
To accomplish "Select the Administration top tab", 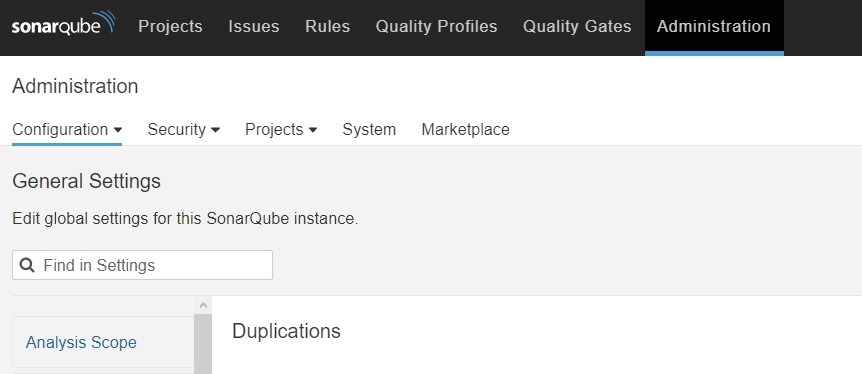I will tap(714, 26).
